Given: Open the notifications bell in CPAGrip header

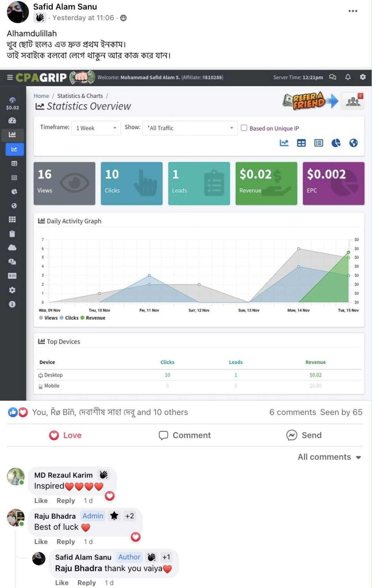Looking at the screenshot, I should [x=348, y=77].
